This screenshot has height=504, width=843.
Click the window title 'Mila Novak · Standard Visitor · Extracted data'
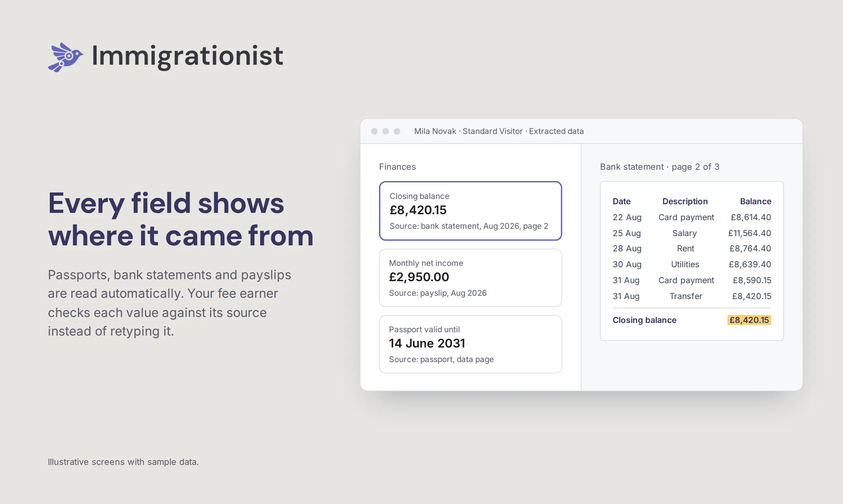coord(498,131)
